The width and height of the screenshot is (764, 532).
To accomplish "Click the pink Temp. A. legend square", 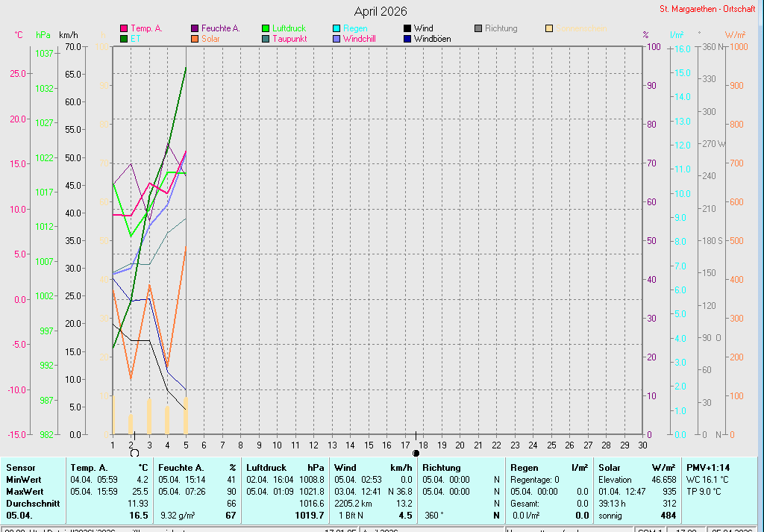I will 124,28.
